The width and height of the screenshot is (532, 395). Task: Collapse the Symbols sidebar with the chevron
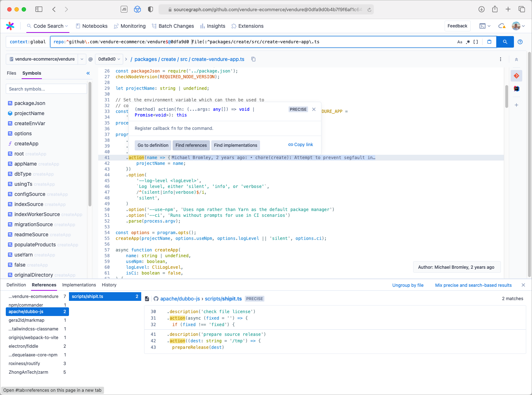pos(88,73)
